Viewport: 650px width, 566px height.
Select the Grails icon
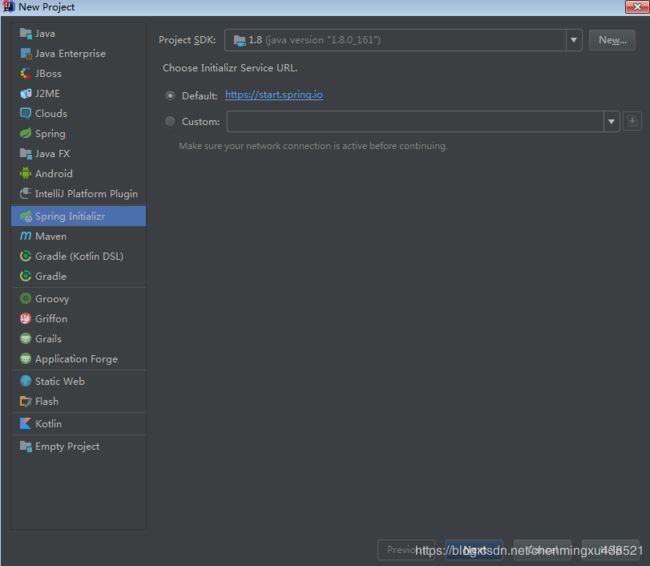[x=26, y=338]
